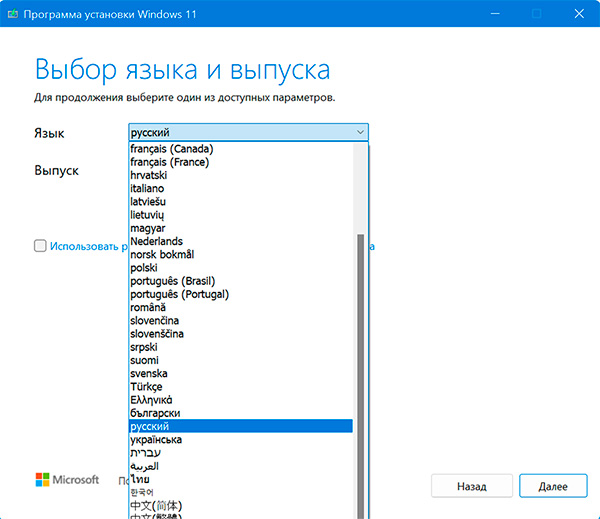This screenshot has height=519, width=600.
Task: Select polski in the language list
Action: pyautogui.click(x=144, y=268)
